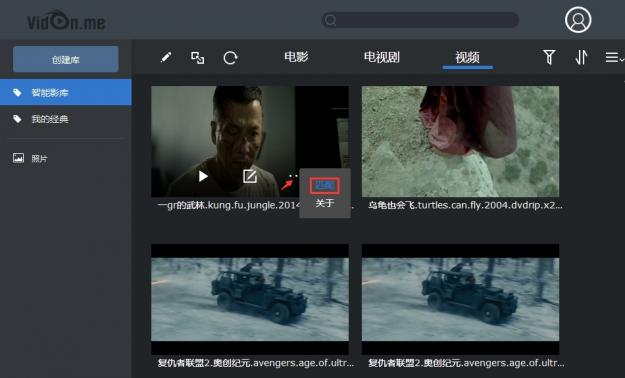Open 照片 in the sidebar
The height and width of the screenshot is (378, 625).
[39, 158]
